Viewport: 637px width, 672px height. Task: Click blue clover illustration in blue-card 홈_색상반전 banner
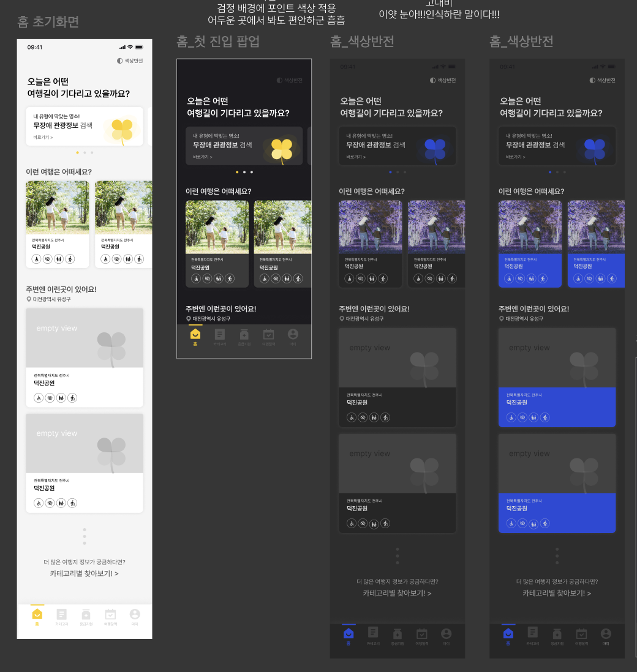click(x=595, y=150)
